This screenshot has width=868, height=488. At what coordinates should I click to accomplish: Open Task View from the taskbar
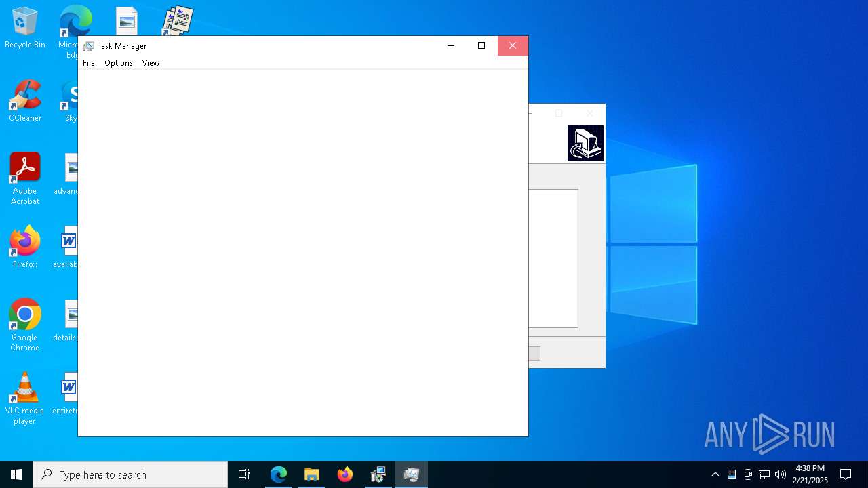pos(244,474)
